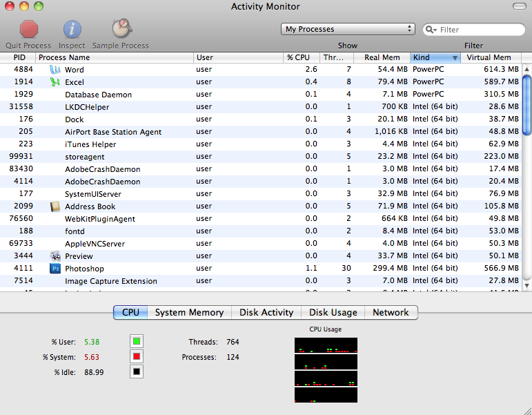This screenshot has height=415, width=532.
Task: Select the iTunes Helper process row
Action: tap(261, 144)
